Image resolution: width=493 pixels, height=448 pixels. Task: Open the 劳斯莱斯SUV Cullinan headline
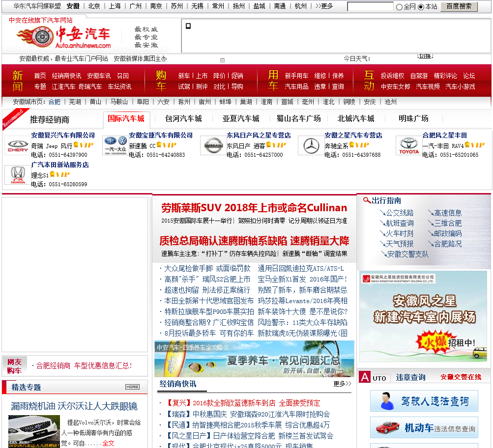tap(254, 208)
